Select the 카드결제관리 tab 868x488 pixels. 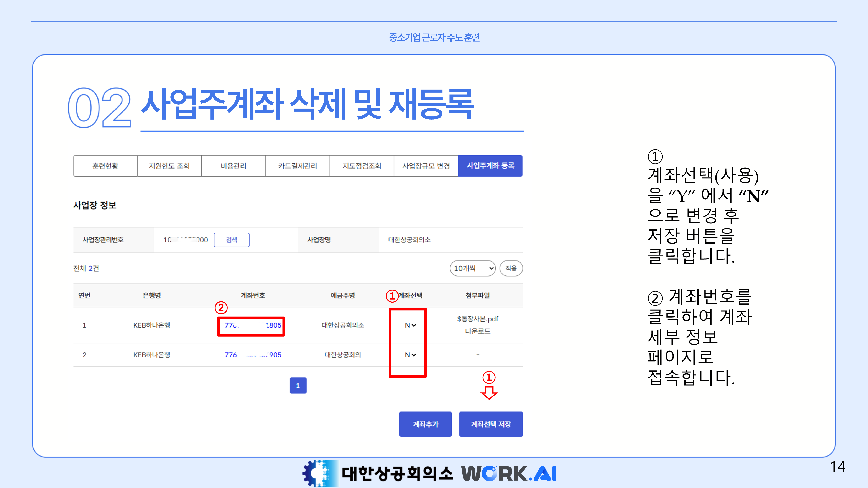click(x=298, y=166)
